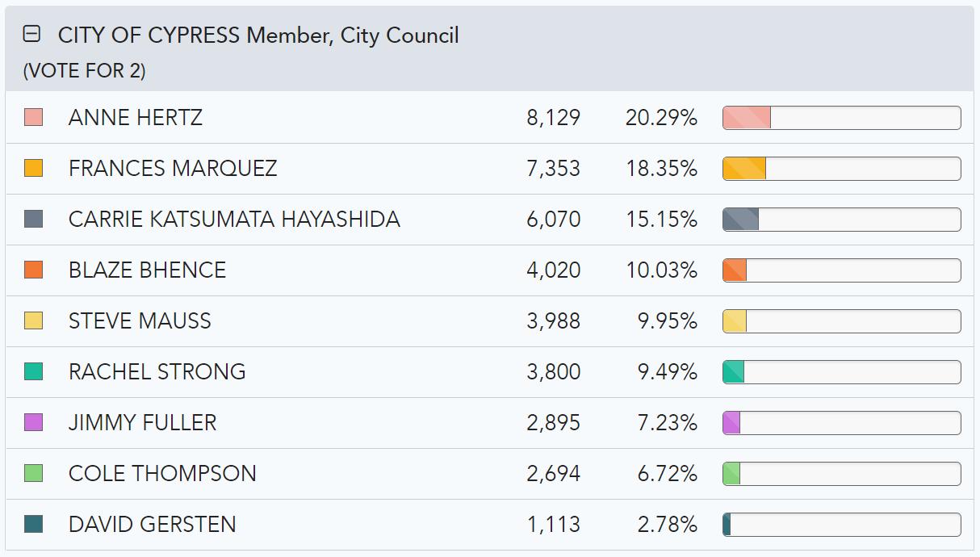Click Carrie Katsumata Hayashida's gray swatch
Image resolution: width=980 pixels, height=557 pixels.
click(x=33, y=219)
